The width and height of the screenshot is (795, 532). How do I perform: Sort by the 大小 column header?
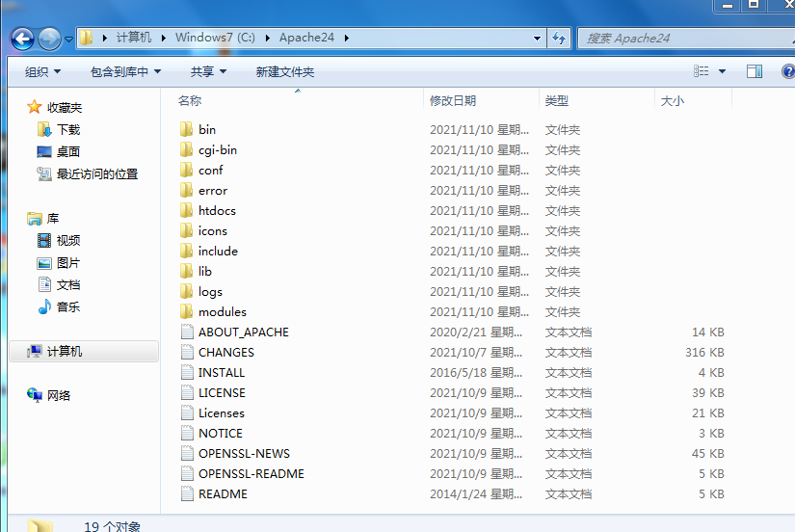coord(673,101)
